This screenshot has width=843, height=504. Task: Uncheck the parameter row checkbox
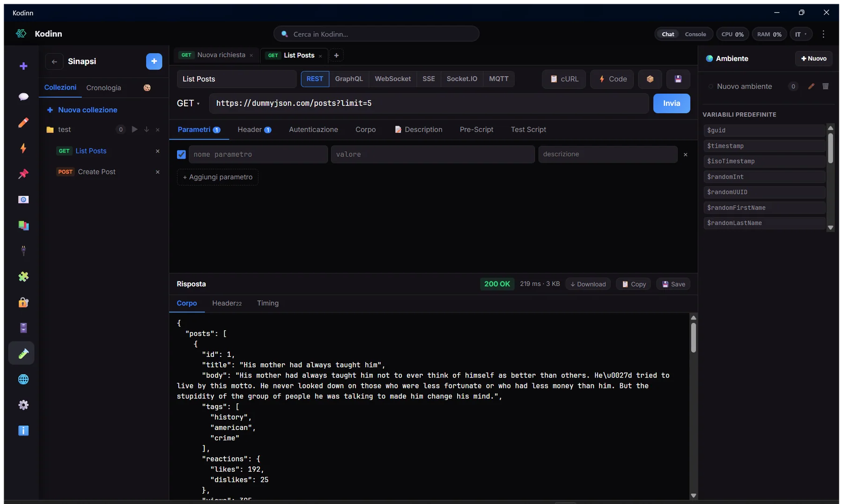pyautogui.click(x=181, y=155)
